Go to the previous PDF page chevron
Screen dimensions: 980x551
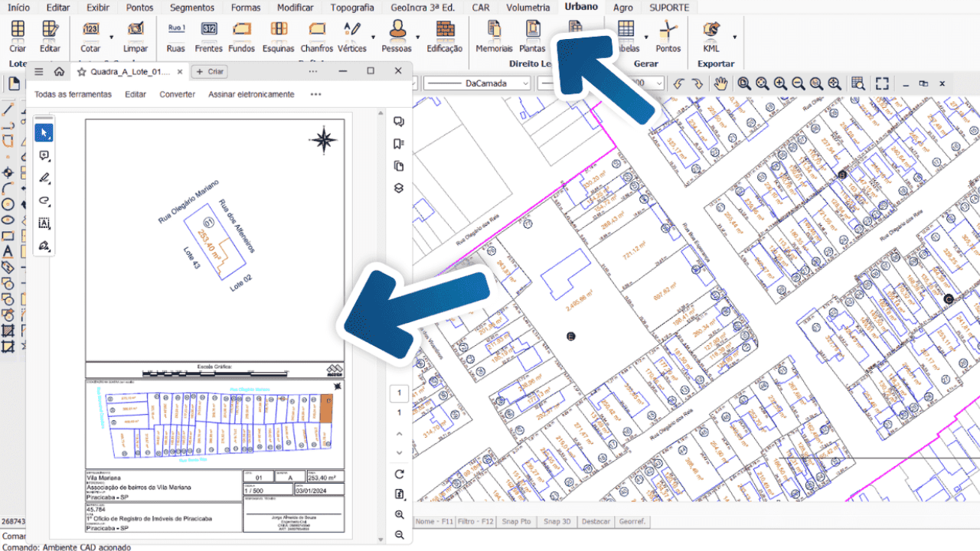399,434
